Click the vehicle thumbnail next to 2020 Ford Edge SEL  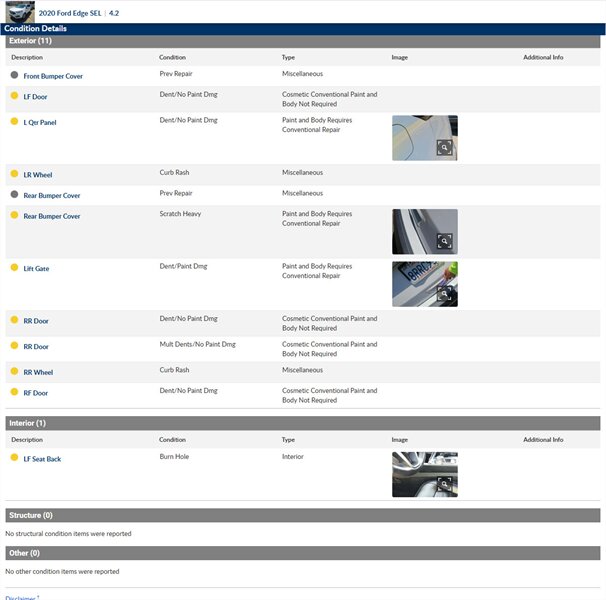(x=20, y=12)
